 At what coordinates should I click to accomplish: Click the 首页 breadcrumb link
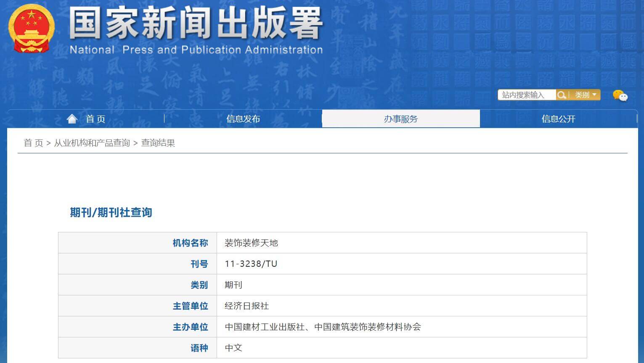tap(33, 143)
